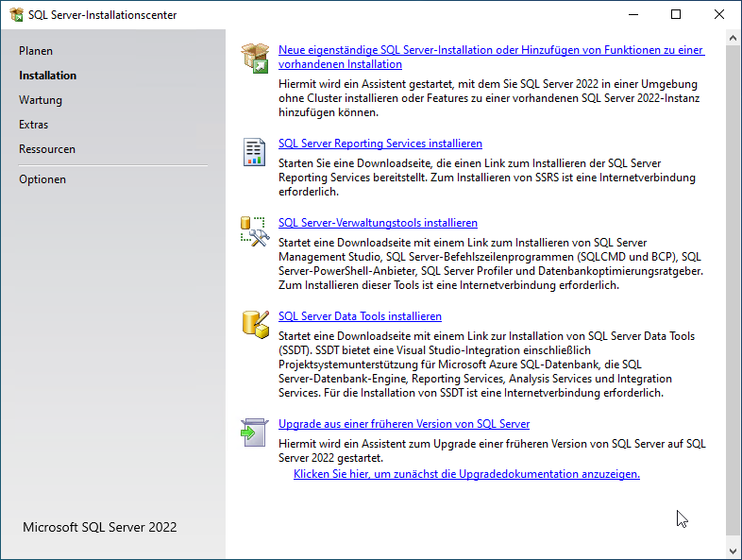Click description text mentioning SQLCMD und BCP
The image size is (742, 560).
pos(491,263)
